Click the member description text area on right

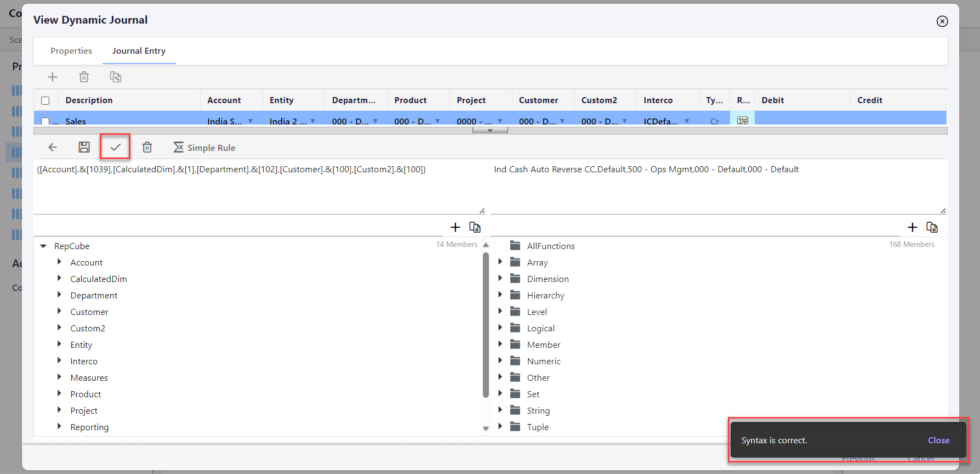pos(719,187)
